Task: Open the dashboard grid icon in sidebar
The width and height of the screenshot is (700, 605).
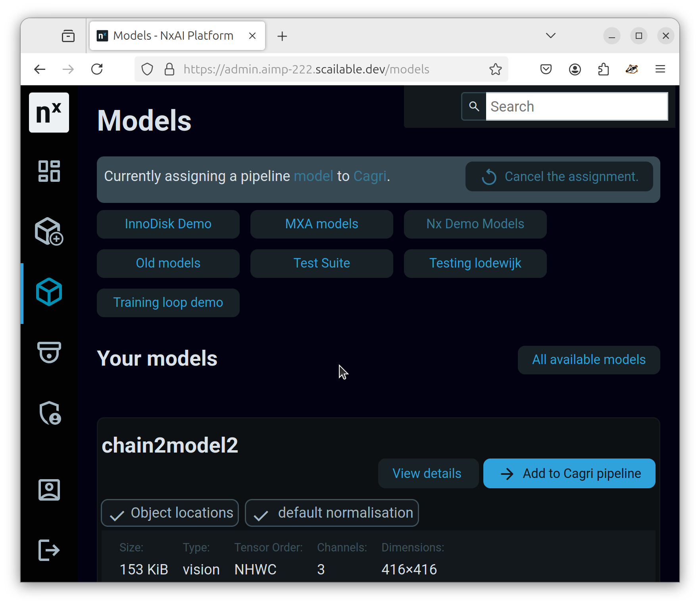Action: (49, 171)
